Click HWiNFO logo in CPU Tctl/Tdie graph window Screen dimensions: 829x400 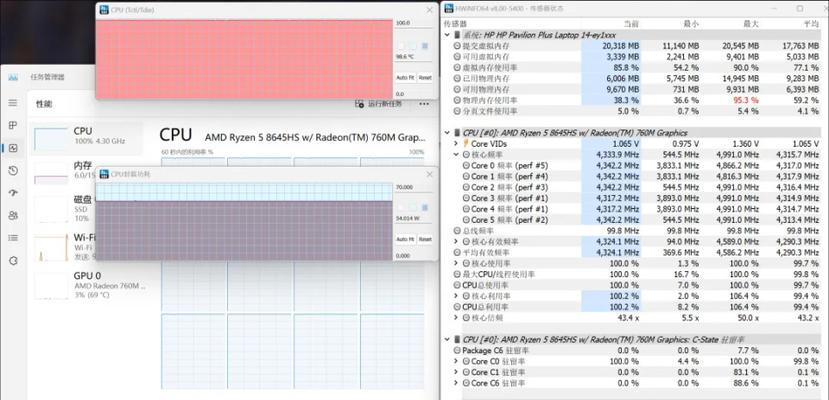104,10
